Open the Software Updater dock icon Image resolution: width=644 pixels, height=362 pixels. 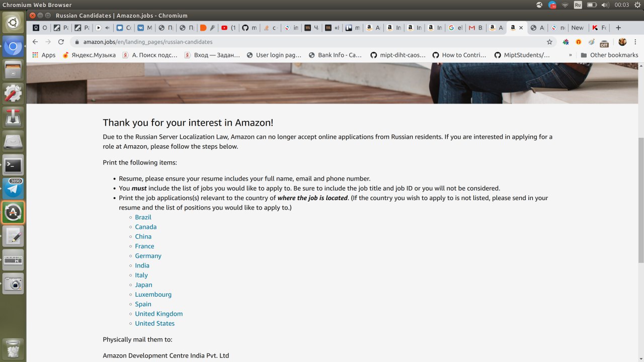tap(13, 213)
